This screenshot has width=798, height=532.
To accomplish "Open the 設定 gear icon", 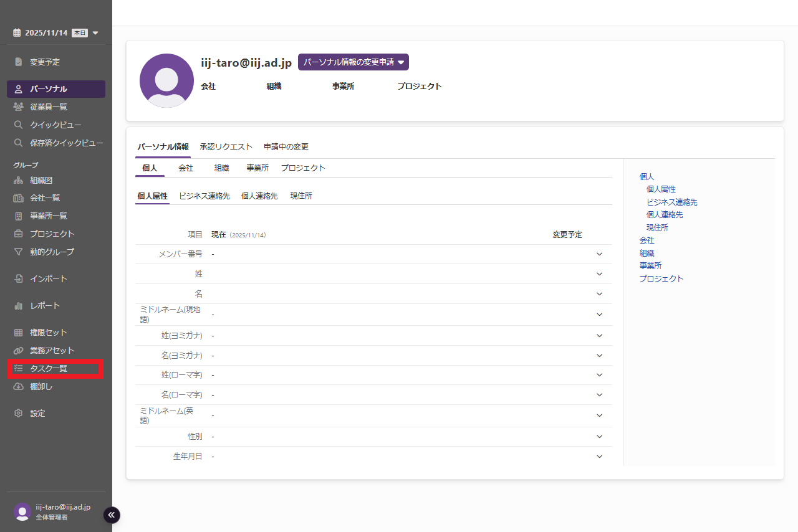I will pos(19,413).
